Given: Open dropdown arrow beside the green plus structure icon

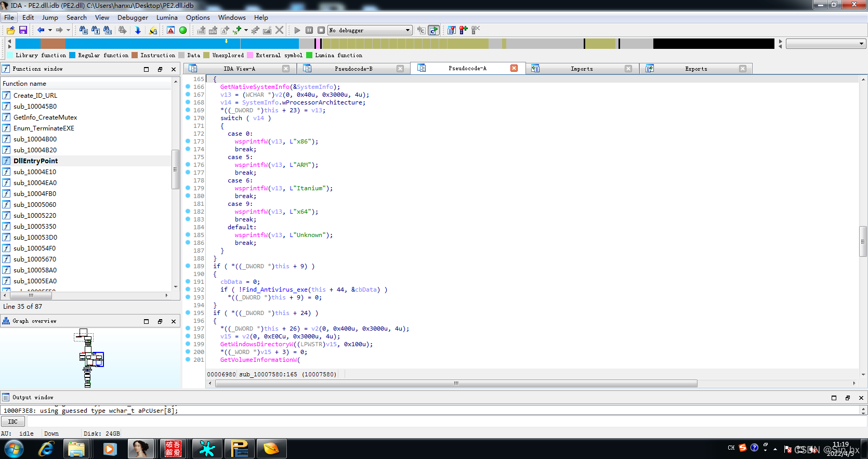Looking at the screenshot, I should 246,30.
